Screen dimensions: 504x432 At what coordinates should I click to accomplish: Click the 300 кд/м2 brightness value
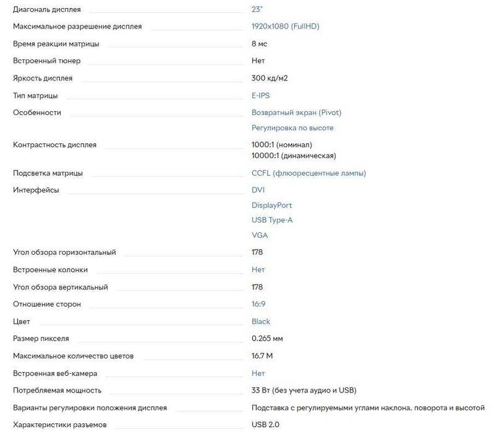(x=270, y=78)
